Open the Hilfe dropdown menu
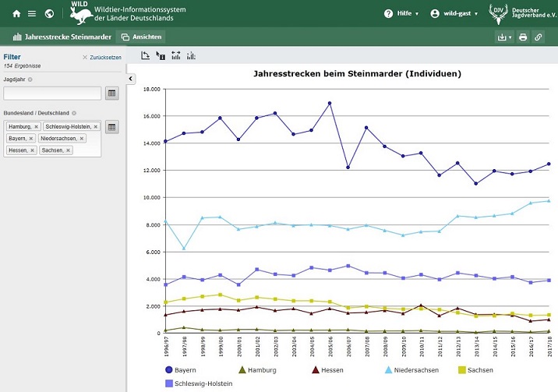Viewport: 558px width, 392px height. point(401,13)
